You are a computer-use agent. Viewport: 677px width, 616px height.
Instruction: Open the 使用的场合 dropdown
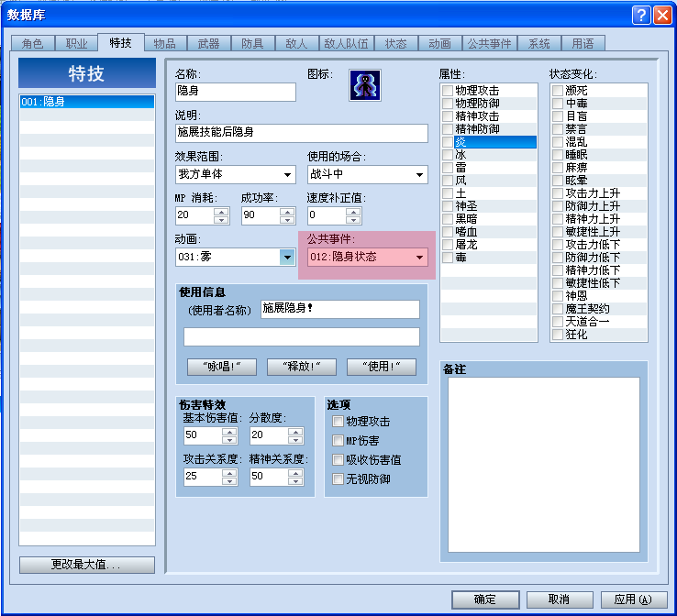(x=368, y=175)
